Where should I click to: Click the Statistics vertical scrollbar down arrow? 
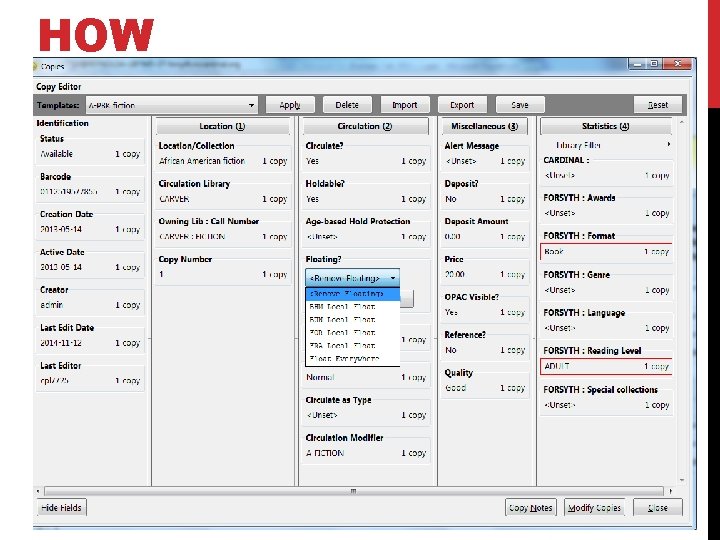coord(681,480)
